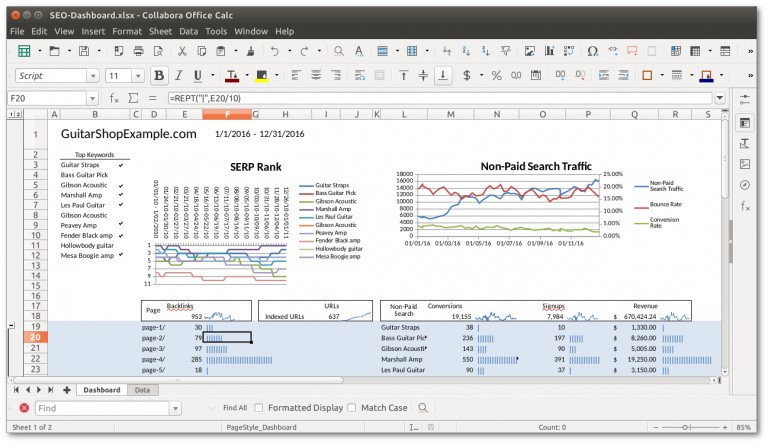Click the Format as Currency dollar icon
This screenshot has width=768, height=444.
[x=467, y=75]
